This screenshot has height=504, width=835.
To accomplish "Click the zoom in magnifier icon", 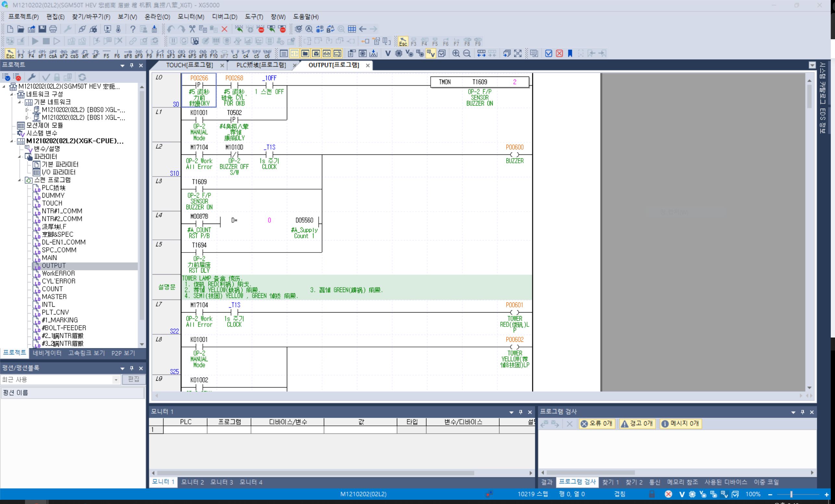I will tap(456, 54).
